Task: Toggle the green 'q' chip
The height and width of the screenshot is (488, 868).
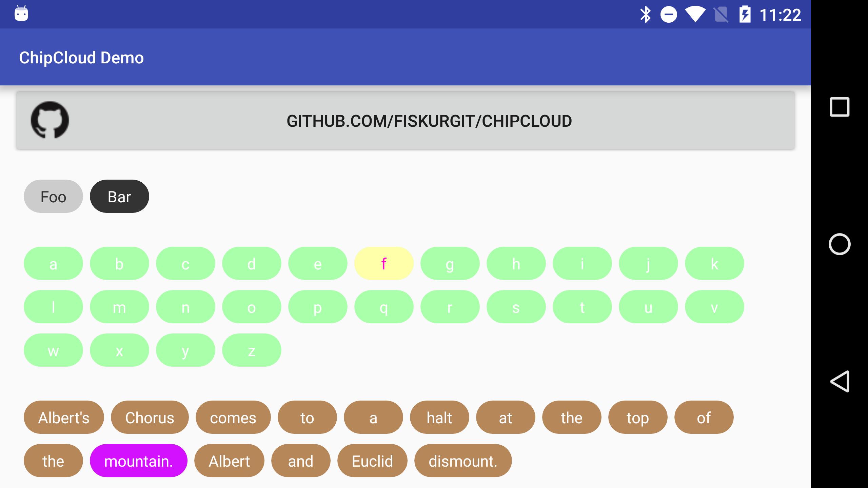Action: pos(384,307)
